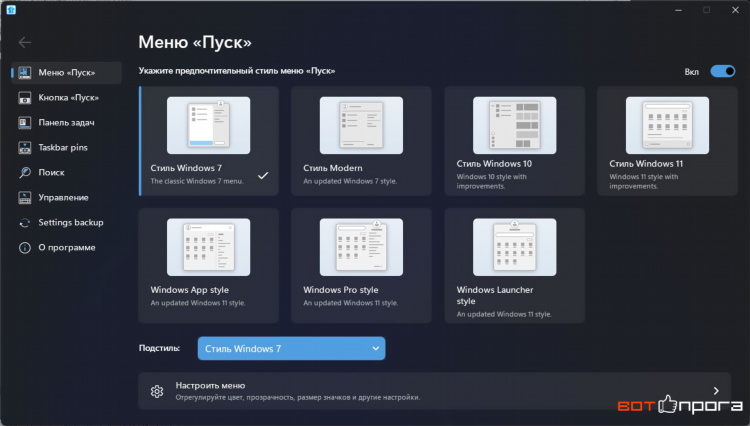The height and width of the screenshot is (426, 750).
Task: Pick the Windows Launcher style preview
Action: pyautogui.click(x=515, y=247)
